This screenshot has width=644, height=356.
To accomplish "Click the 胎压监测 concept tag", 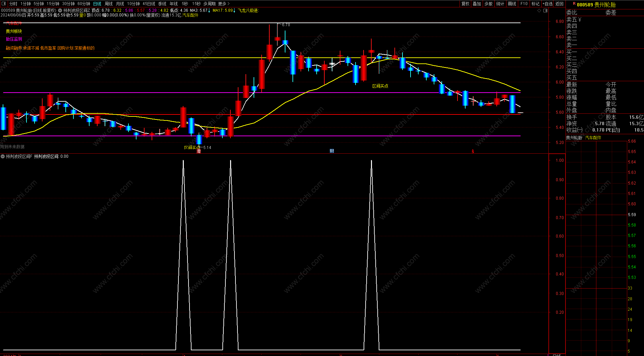I will point(14,39).
